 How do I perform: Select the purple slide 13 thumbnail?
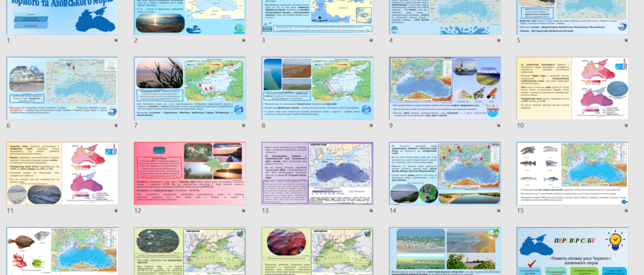[x=317, y=174]
